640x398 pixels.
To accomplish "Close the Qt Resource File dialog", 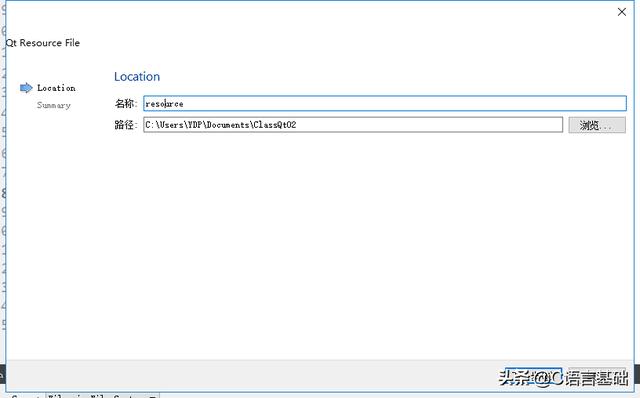I will pyautogui.click(x=622, y=12).
